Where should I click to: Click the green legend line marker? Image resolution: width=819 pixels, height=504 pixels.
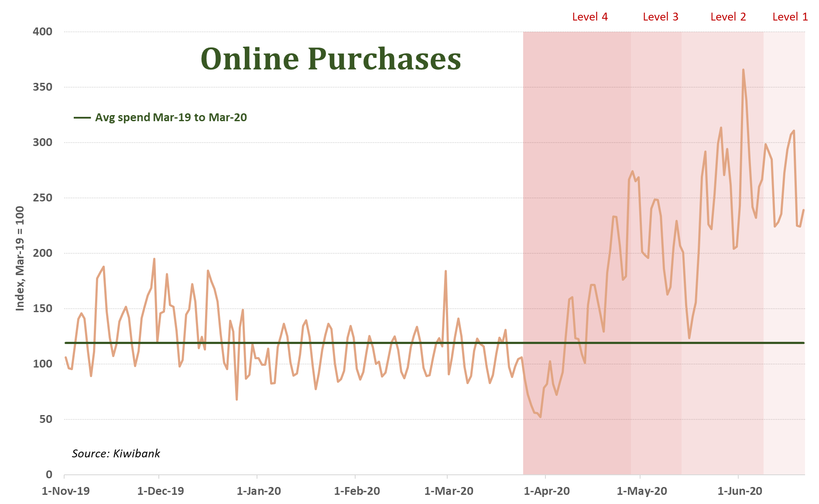[82, 118]
